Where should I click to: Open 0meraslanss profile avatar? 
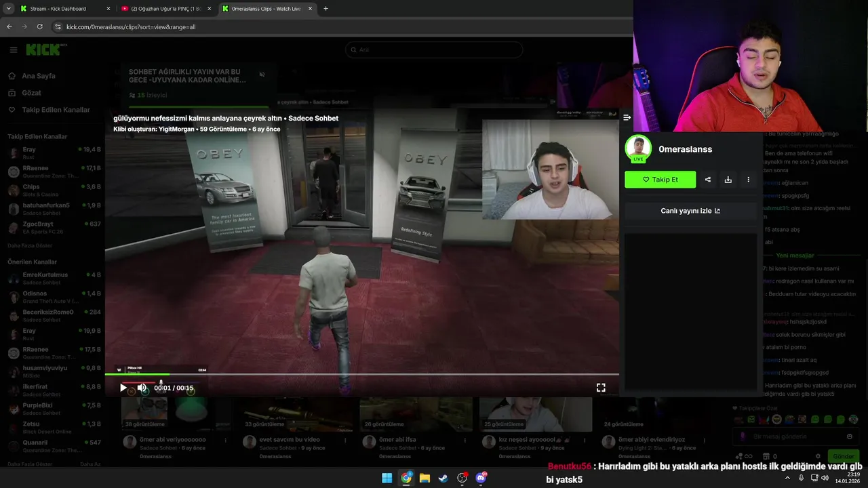(638, 148)
